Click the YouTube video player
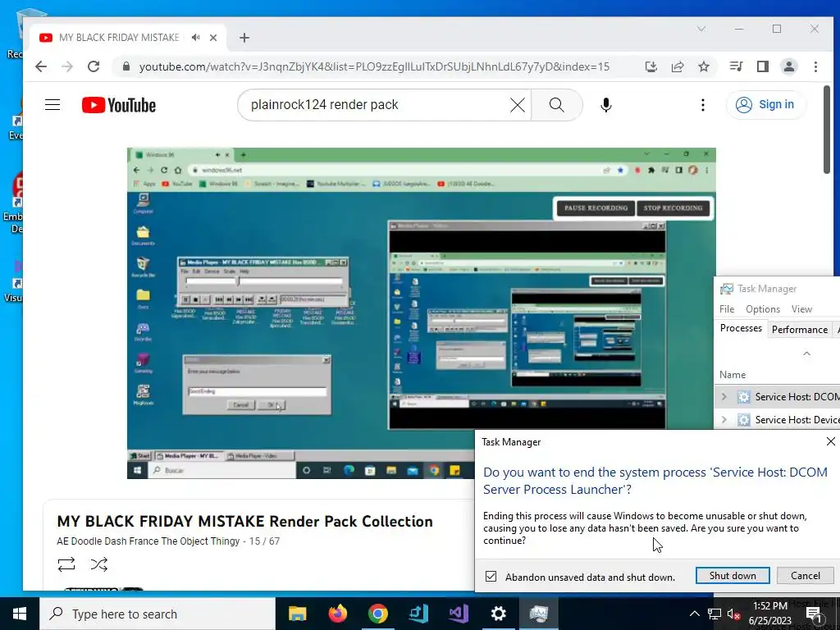Screen dimensions: 840x630 coord(421,313)
